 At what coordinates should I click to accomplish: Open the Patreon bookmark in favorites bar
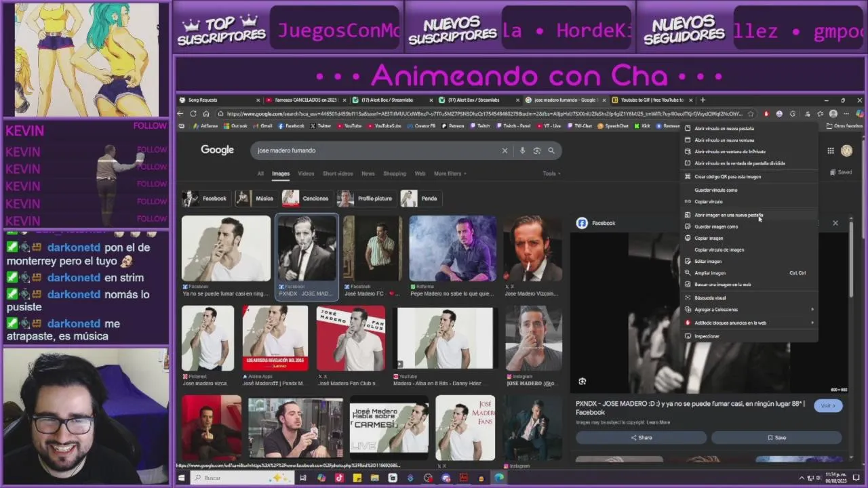[x=452, y=126]
